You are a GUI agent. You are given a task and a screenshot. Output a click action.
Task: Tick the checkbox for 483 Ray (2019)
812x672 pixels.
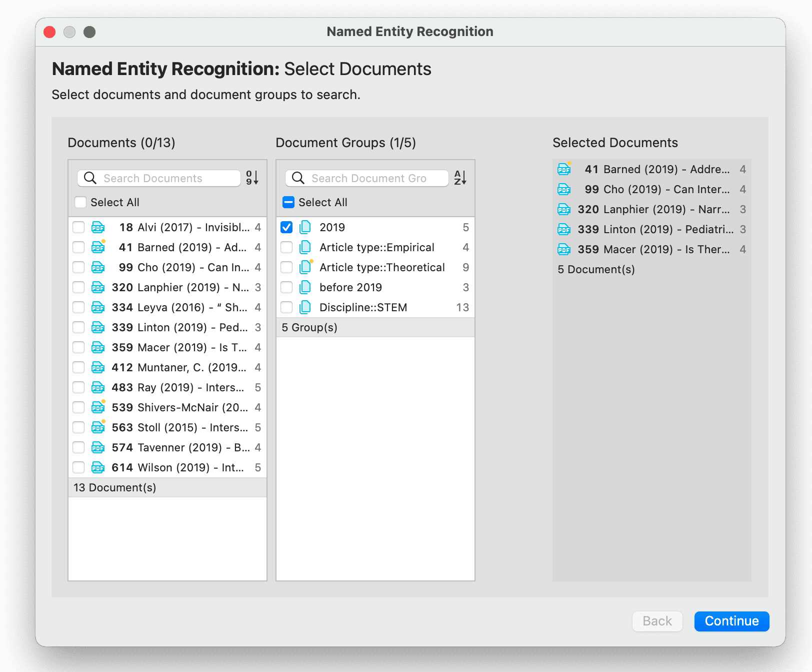pyautogui.click(x=78, y=387)
